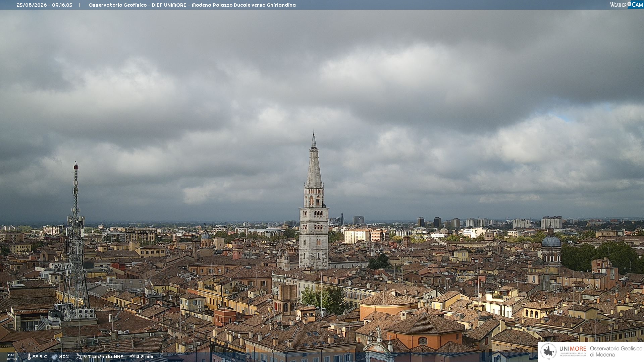Click the Ghirlandina bell tower in the image

tap(314, 201)
